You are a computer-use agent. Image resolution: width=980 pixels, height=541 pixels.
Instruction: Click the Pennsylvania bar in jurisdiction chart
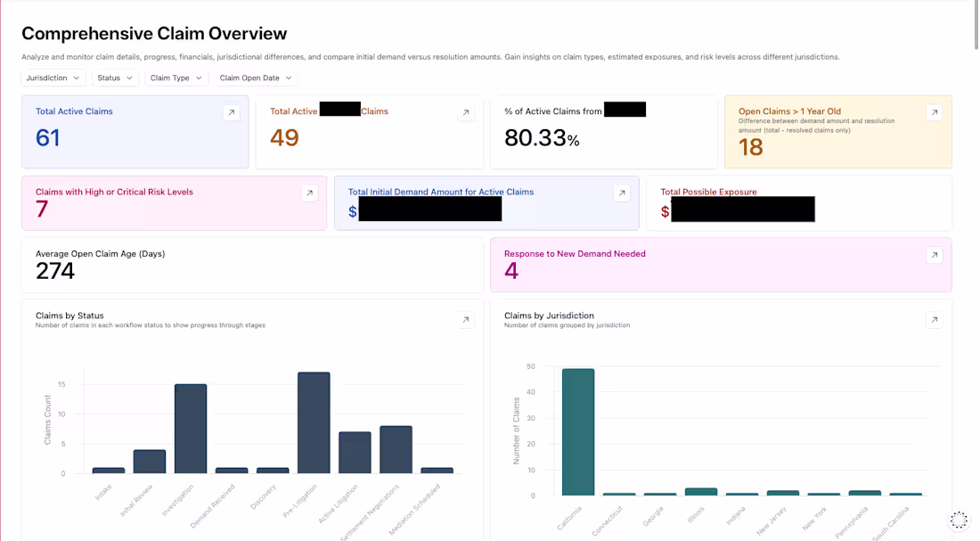click(x=865, y=494)
